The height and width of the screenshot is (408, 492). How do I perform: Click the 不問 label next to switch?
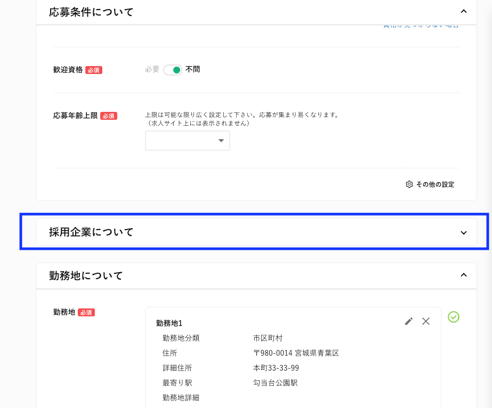click(x=193, y=69)
